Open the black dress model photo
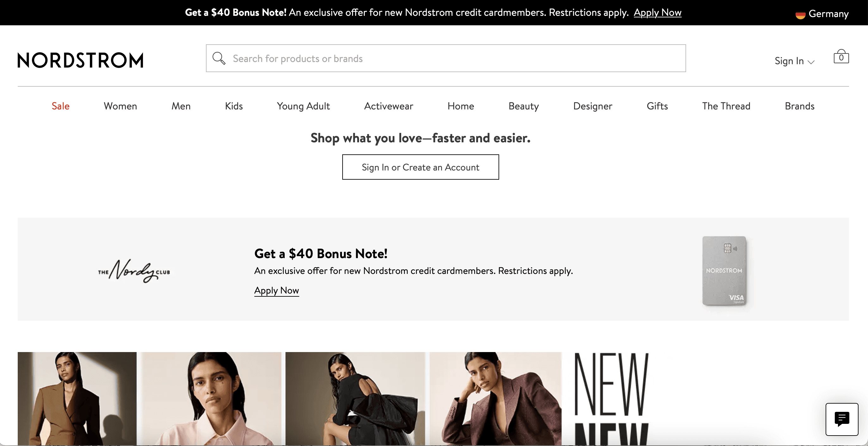Screen dimensions: 868x446 tap(355, 399)
